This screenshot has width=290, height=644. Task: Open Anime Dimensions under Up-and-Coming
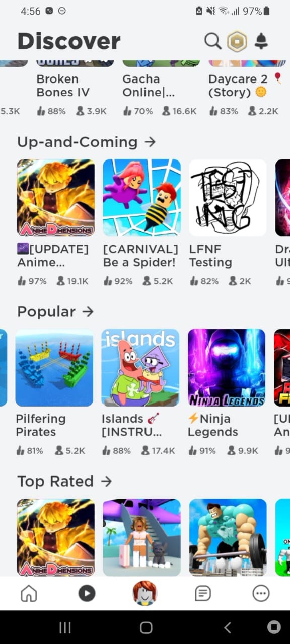[x=55, y=198]
